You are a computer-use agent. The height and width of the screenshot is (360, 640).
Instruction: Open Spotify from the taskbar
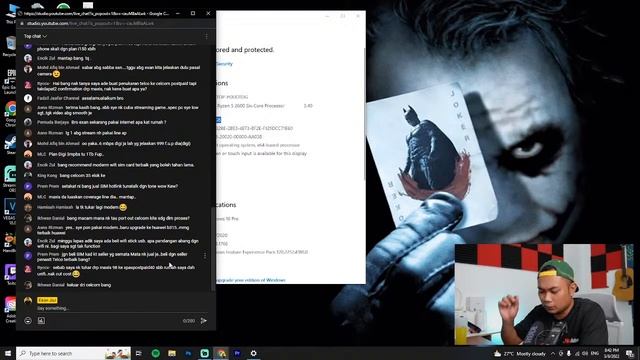coord(156,353)
